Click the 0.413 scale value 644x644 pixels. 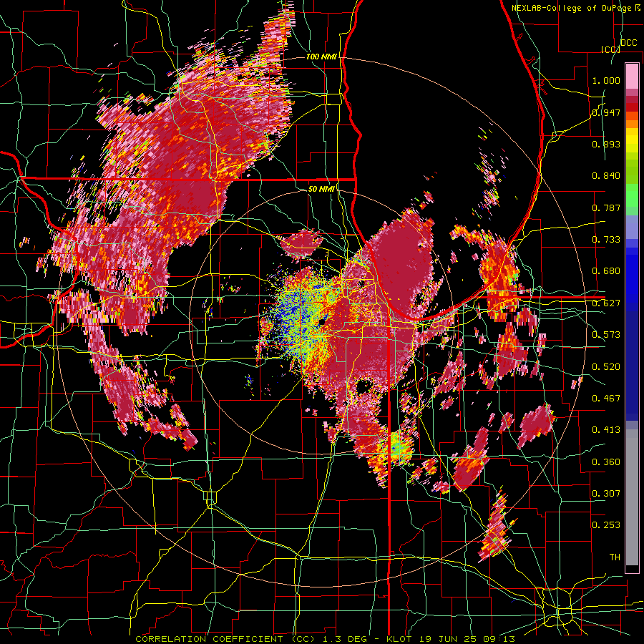[606, 430]
